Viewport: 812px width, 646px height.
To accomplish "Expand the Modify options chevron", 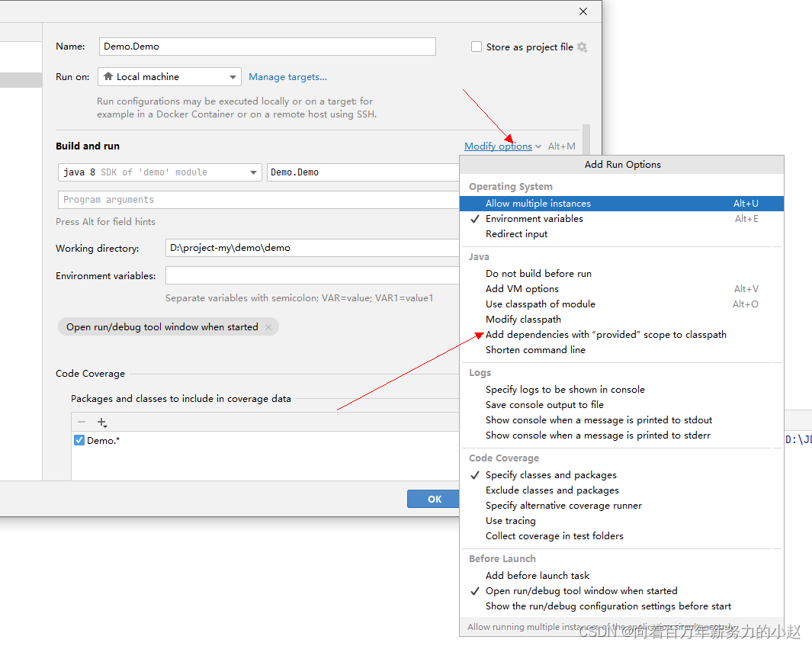I will [539, 146].
